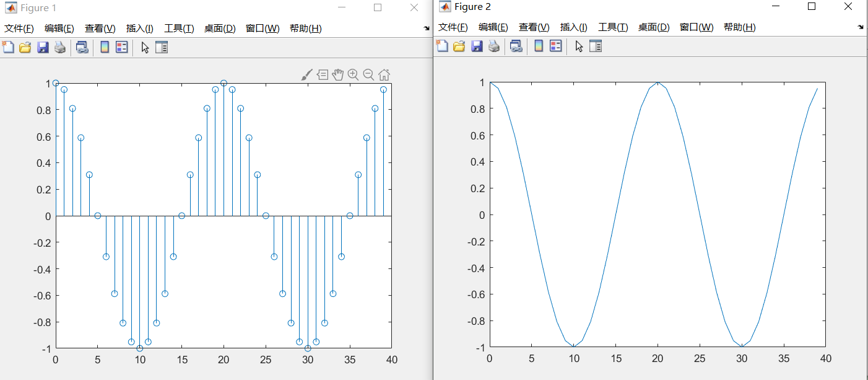Maximize the Figure 1 window
The width and height of the screenshot is (868, 380).
coord(378,8)
